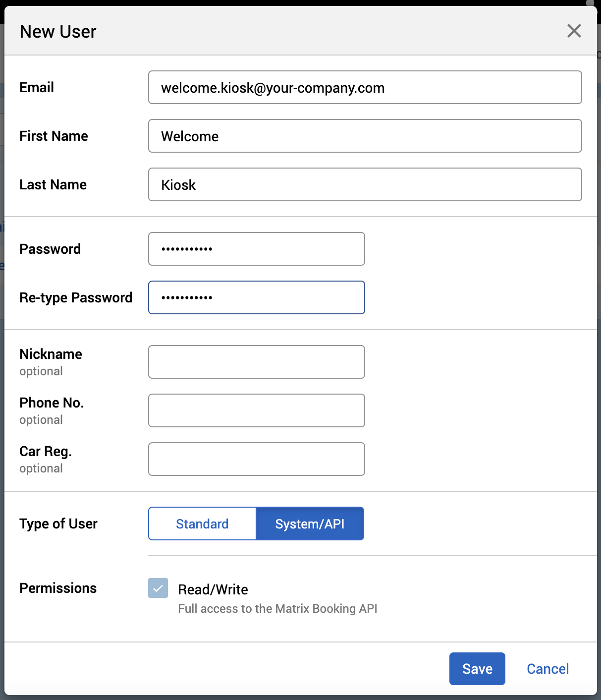Close the New User dialog with X
Image resolution: width=601 pixels, height=700 pixels.
click(x=574, y=31)
